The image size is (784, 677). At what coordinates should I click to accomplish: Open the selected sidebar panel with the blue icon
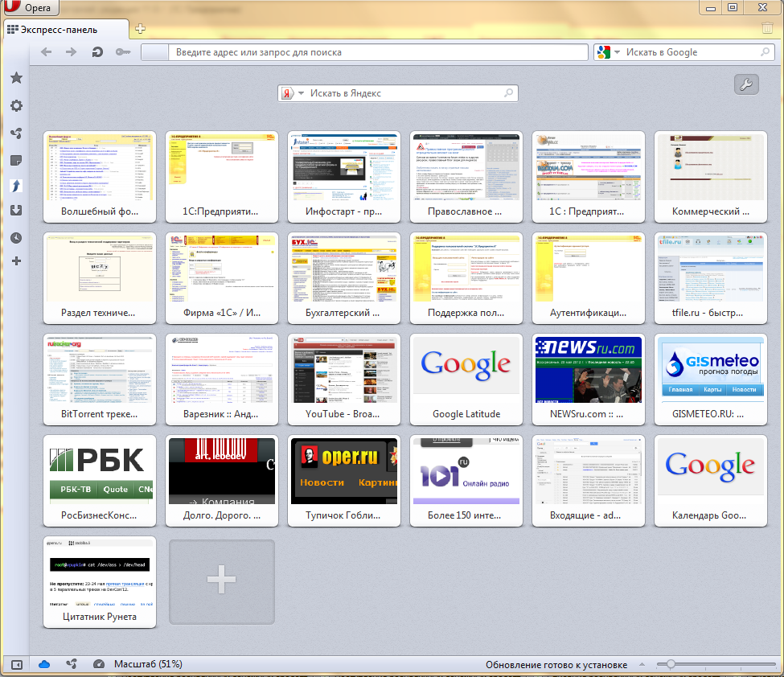pos(16,186)
